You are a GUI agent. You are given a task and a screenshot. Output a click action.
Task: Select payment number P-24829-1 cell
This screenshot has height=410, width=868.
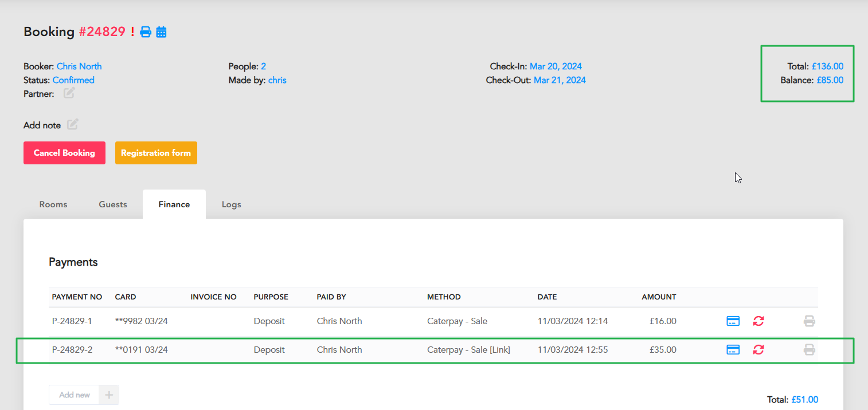click(72, 321)
